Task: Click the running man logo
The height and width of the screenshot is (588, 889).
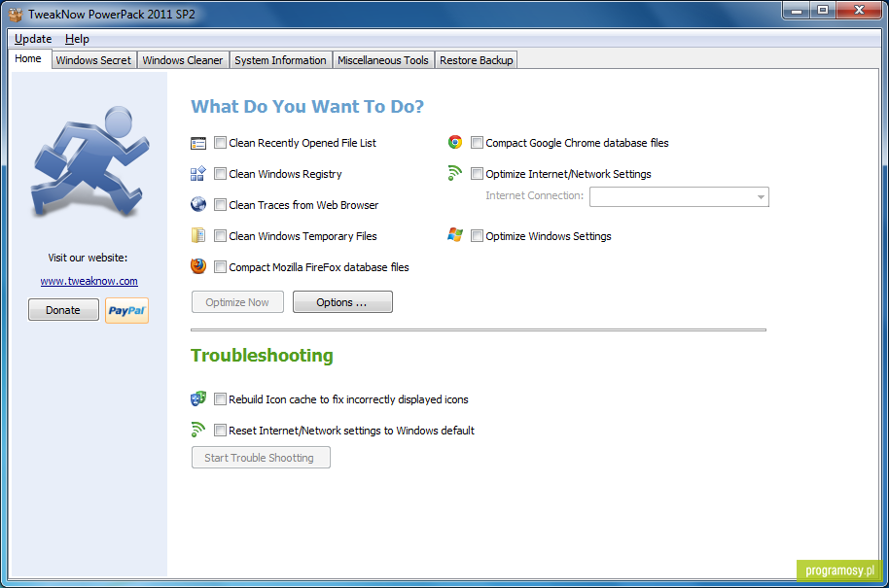Action: tap(89, 161)
